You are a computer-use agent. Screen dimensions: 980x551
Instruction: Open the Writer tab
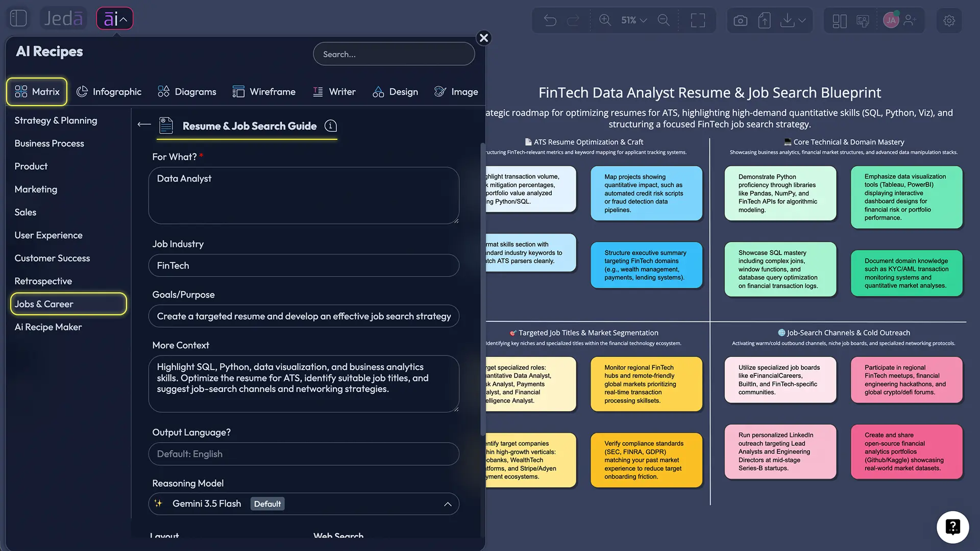(x=334, y=92)
